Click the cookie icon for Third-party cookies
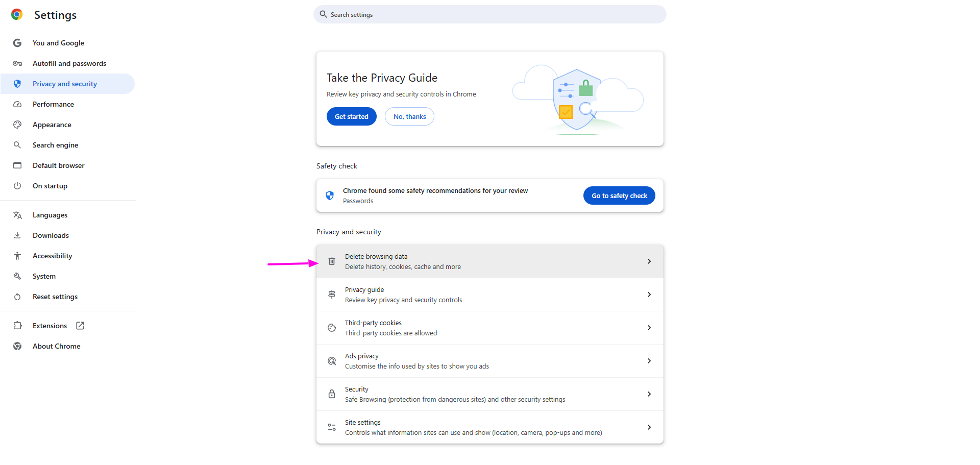980x465 pixels. tap(332, 328)
